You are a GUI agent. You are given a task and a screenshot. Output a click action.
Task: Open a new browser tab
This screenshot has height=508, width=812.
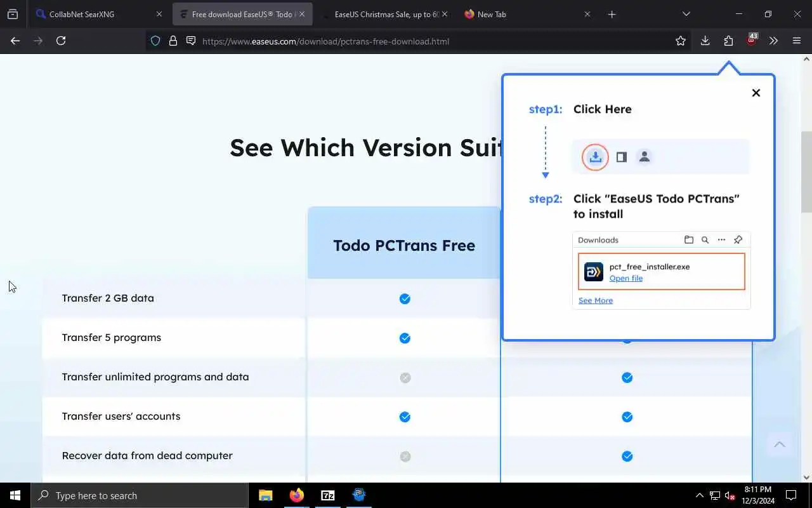coord(612,14)
